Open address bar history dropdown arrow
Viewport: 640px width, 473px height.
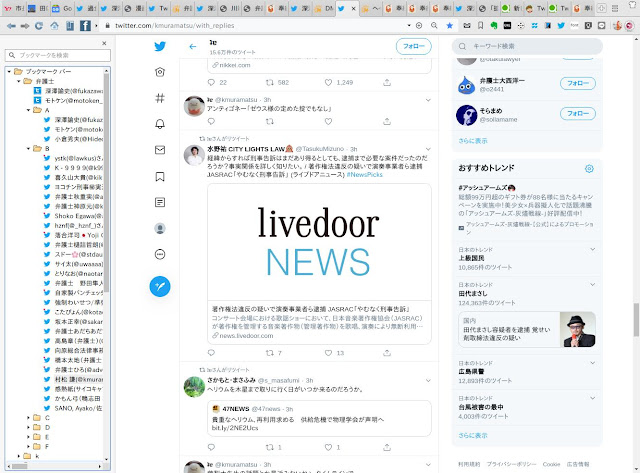(x=409, y=26)
